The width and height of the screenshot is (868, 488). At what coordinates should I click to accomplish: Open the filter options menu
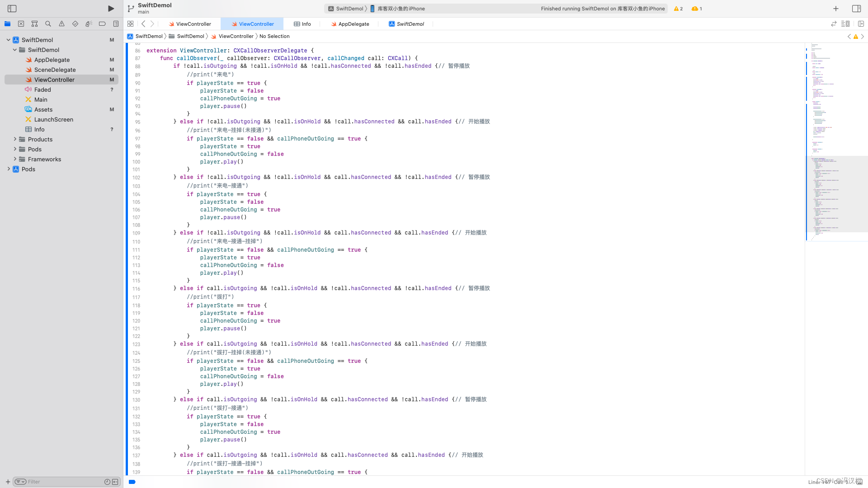point(20,482)
